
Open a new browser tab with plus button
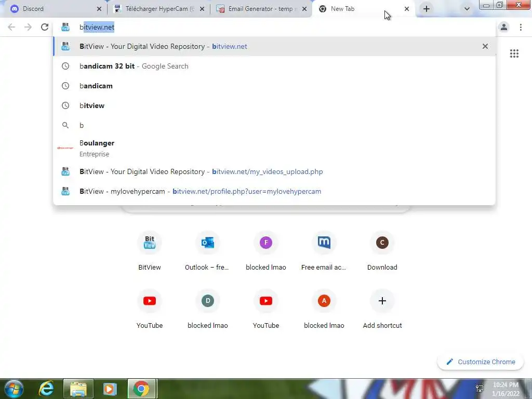pyautogui.click(x=427, y=9)
